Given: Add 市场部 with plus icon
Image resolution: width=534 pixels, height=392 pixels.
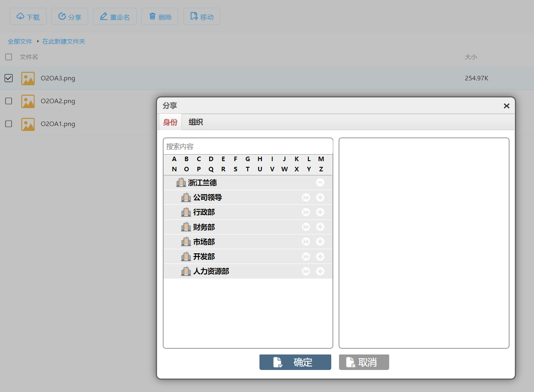Looking at the screenshot, I should [x=320, y=241].
